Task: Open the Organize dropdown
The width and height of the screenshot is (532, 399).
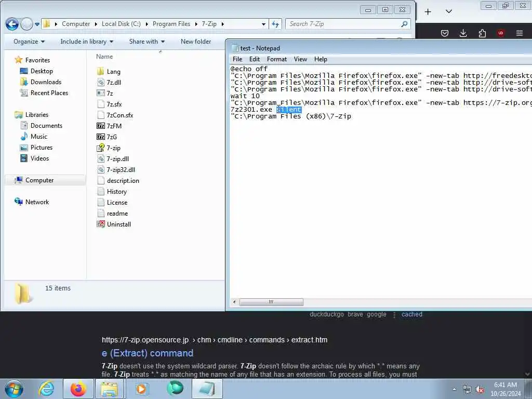Action: (x=29, y=42)
